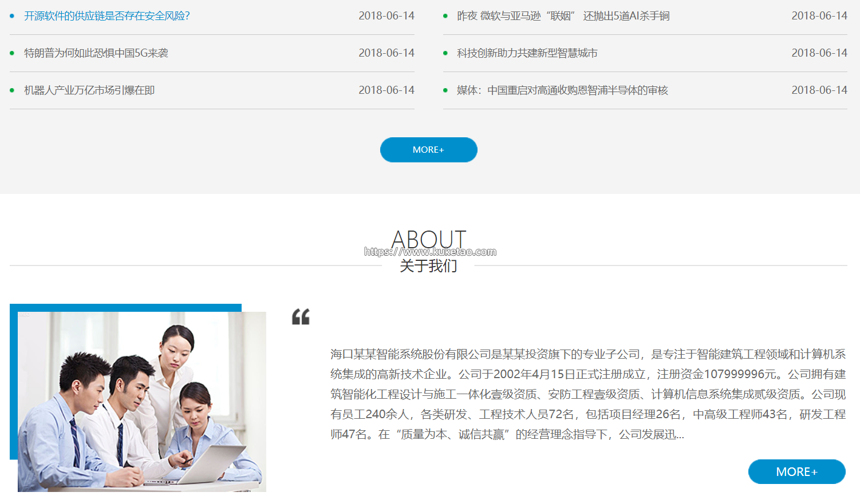
Task: Click the office team photo thumbnail
Action: (142, 402)
